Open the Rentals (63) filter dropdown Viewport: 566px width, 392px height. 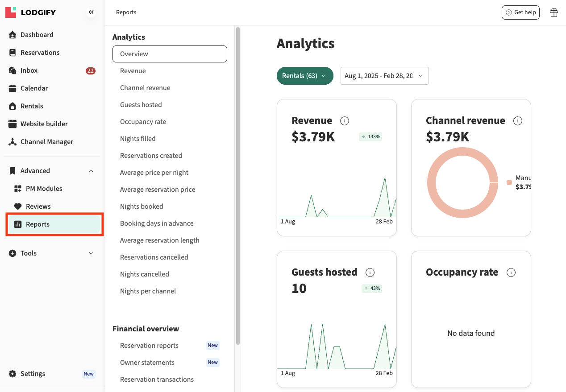305,76
